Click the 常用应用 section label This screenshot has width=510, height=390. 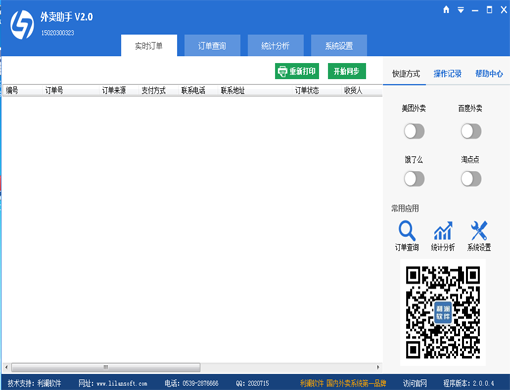[x=405, y=208]
